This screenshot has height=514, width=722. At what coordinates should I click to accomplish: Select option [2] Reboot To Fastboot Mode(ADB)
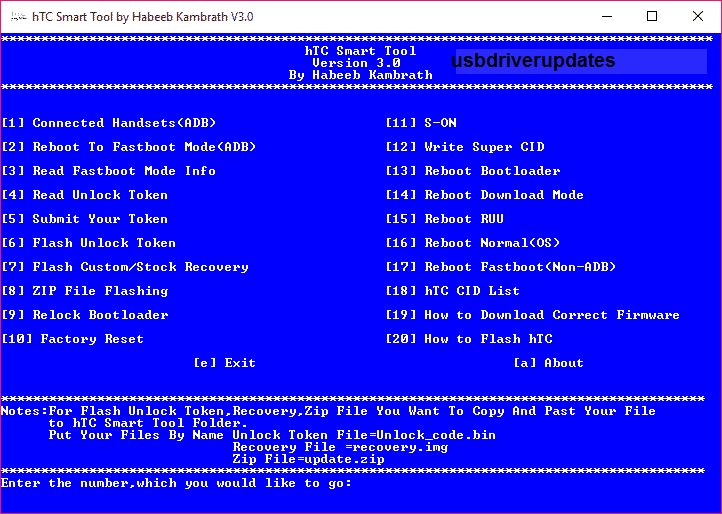coord(129,147)
